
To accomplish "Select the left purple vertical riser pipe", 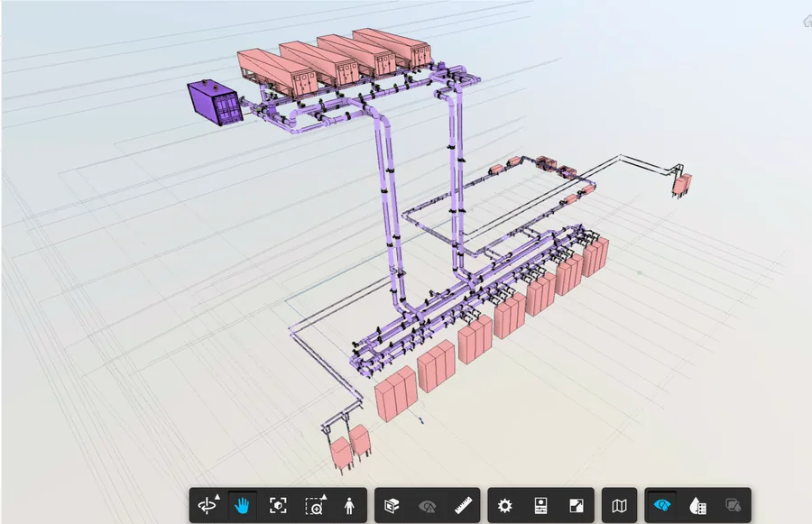I will pos(390,207).
